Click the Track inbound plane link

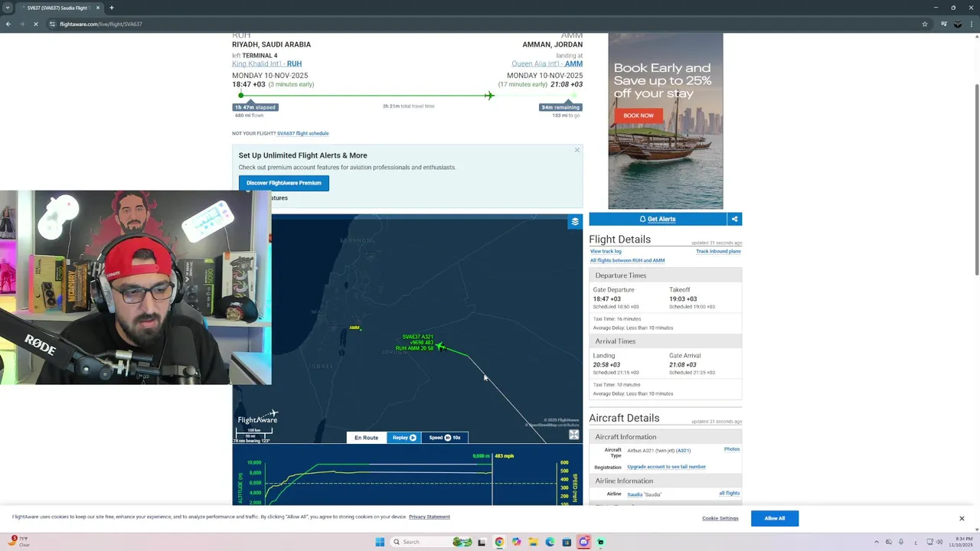click(x=718, y=251)
